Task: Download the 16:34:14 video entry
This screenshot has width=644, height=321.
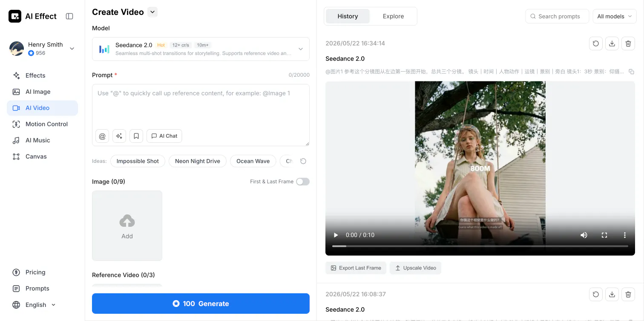Action: (x=612, y=43)
